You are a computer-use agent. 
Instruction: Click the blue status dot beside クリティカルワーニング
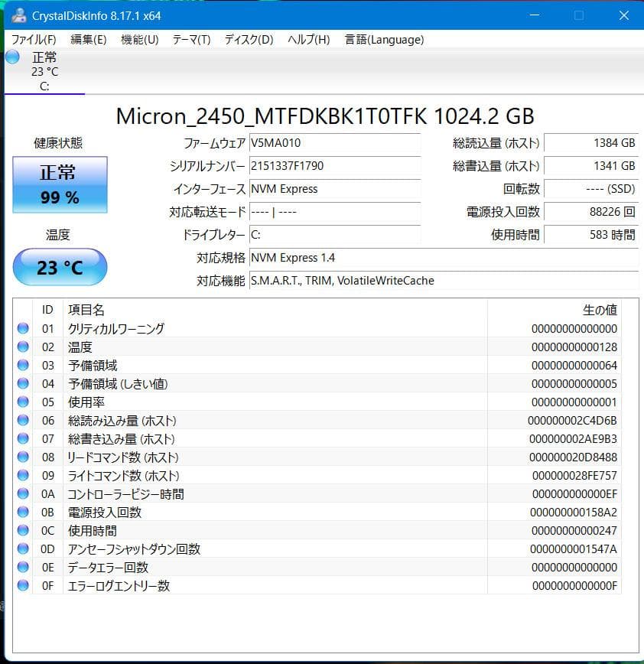pos(23,328)
